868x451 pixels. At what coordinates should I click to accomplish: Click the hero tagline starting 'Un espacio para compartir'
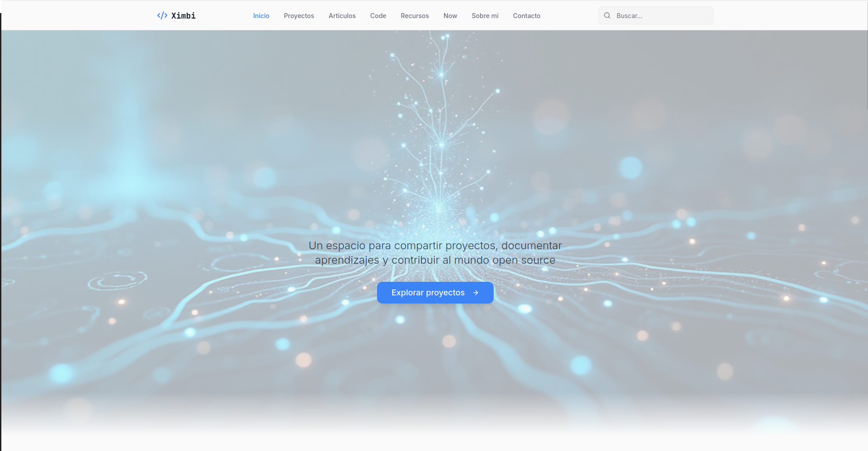click(435, 246)
